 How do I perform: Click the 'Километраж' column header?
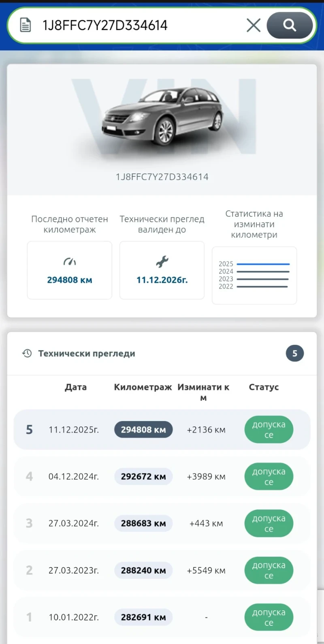point(143,387)
